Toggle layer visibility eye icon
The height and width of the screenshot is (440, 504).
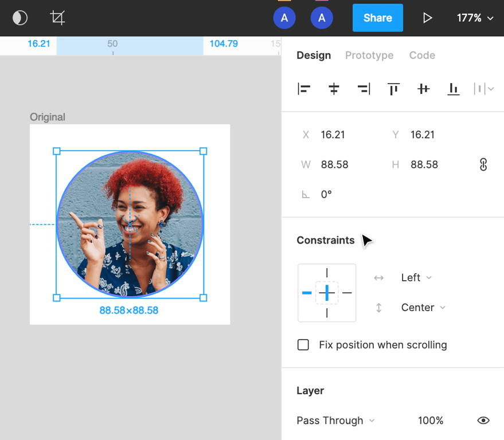pos(483,421)
